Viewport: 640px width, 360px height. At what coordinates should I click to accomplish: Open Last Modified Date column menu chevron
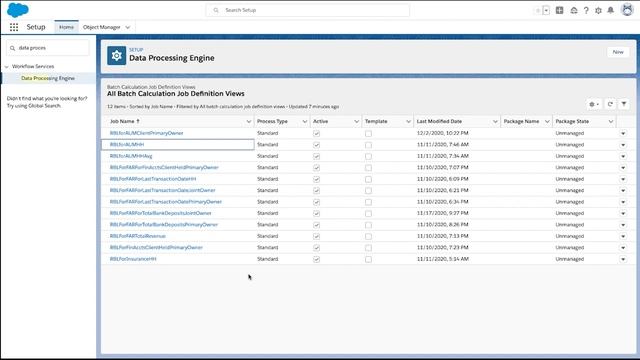(x=495, y=122)
